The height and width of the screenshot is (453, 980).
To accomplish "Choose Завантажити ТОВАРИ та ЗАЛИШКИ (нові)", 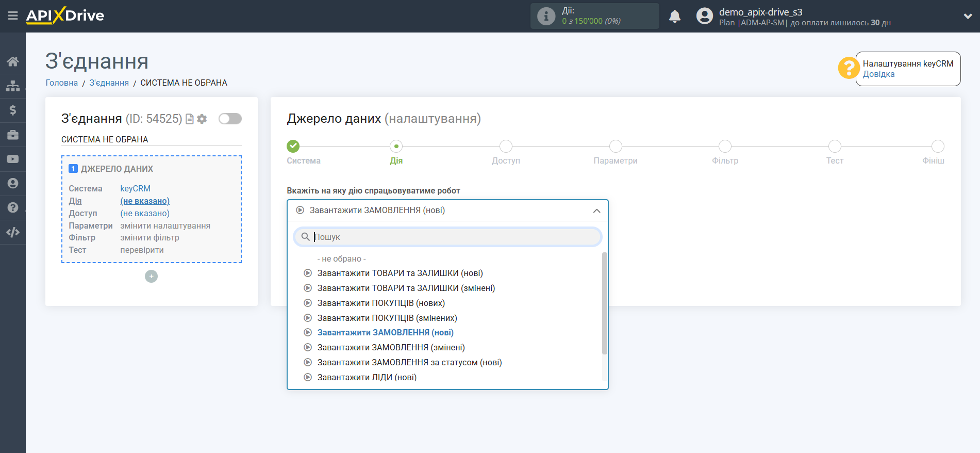I will (x=400, y=273).
